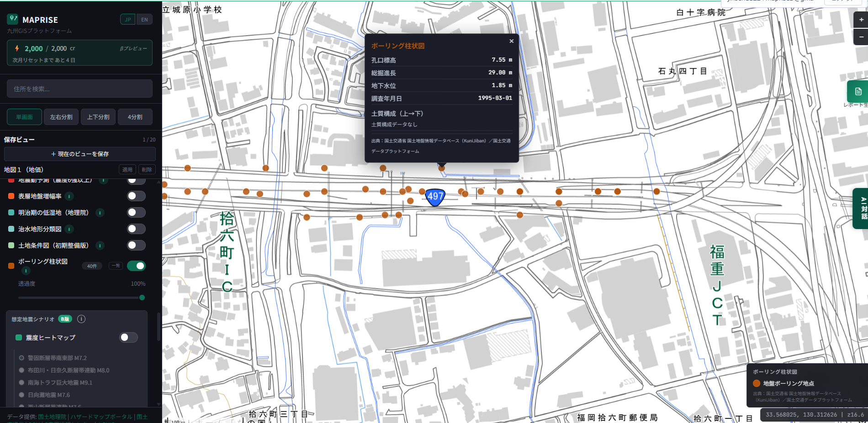Click the 国土地理院 data source link
This screenshot has height=423, width=868.
(x=52, y=417)
